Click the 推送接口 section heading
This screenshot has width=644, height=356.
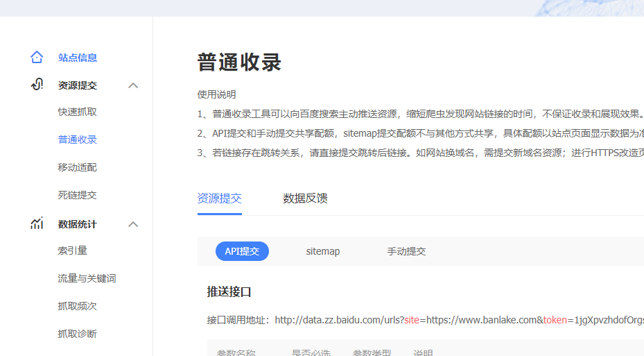point(229,292)
